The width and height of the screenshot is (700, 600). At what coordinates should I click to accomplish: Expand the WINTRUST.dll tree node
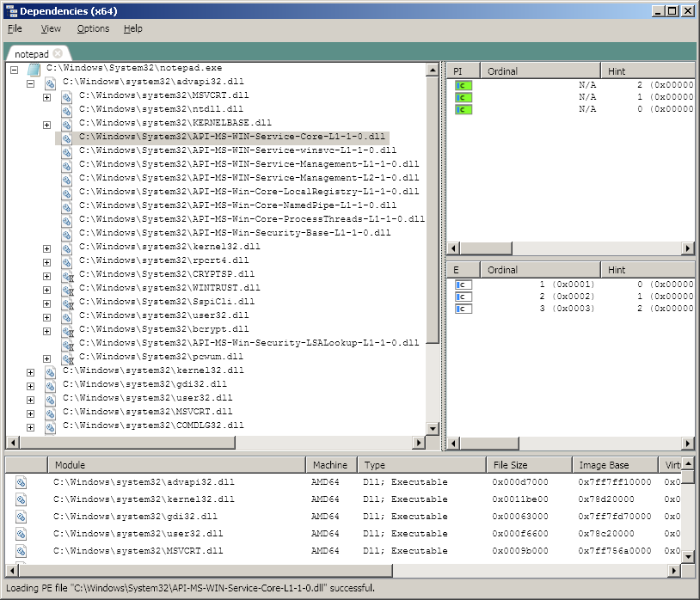click(47, 290)
